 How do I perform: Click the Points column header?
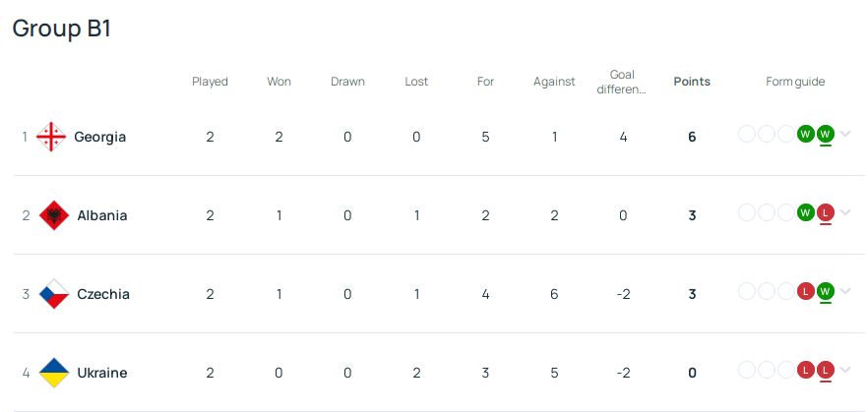pyautogui.click(x=692, y=82)
